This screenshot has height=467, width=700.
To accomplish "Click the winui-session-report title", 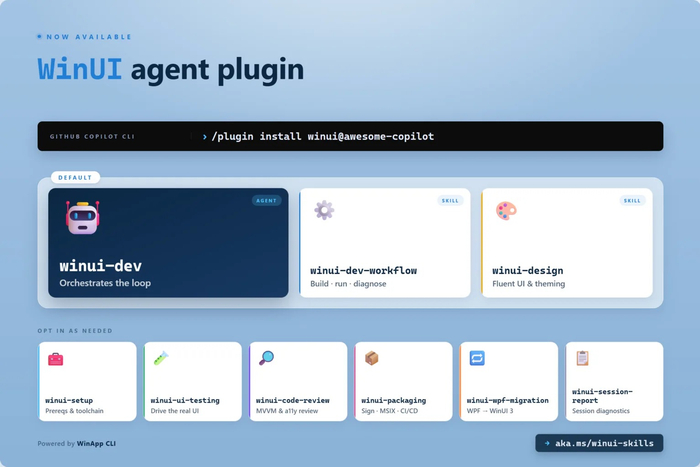I will pyautogui.click(x=602, y=396).
